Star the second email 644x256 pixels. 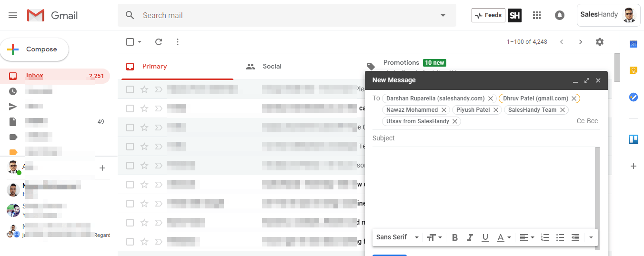click(144, 108)
